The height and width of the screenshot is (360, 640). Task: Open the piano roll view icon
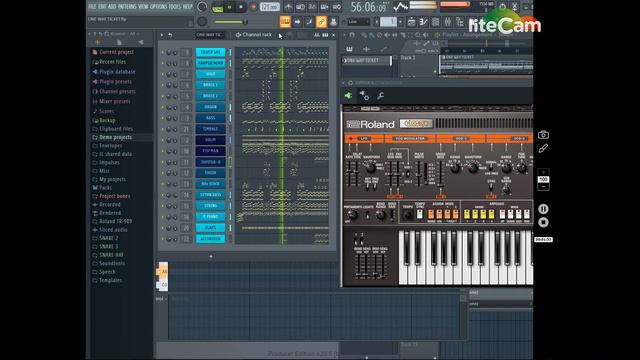[424, 22]
